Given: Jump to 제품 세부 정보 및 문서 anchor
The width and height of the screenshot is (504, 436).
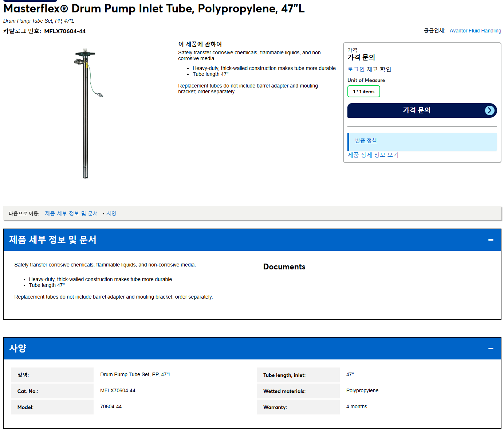Looking at the screenshot, I should 71,214.
